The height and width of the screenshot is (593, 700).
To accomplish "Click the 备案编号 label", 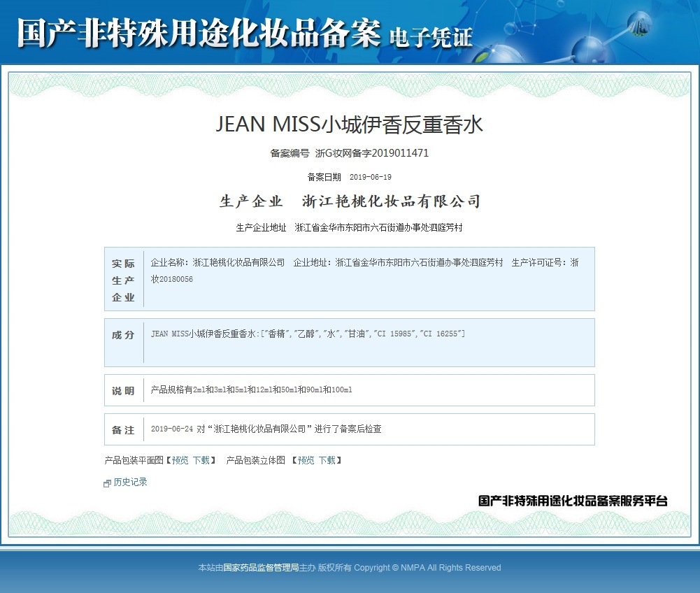I will coord(290,153).
